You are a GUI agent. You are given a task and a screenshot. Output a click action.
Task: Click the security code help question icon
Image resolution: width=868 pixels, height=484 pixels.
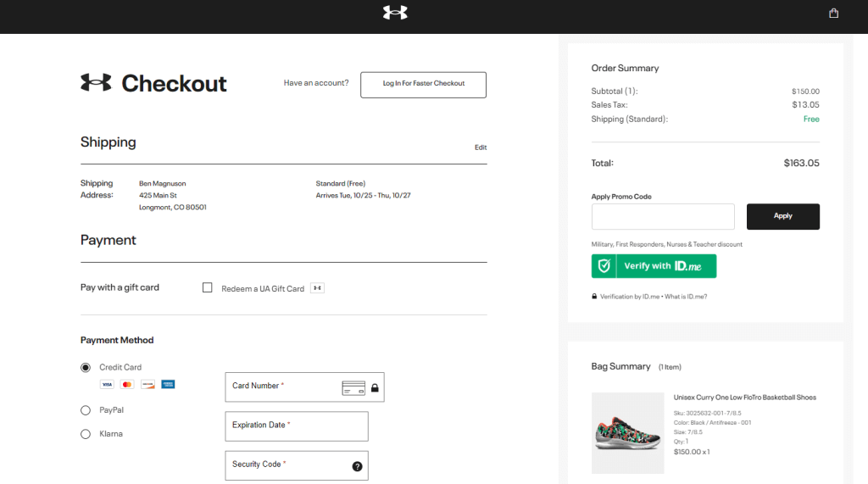[x=357, y=466]
